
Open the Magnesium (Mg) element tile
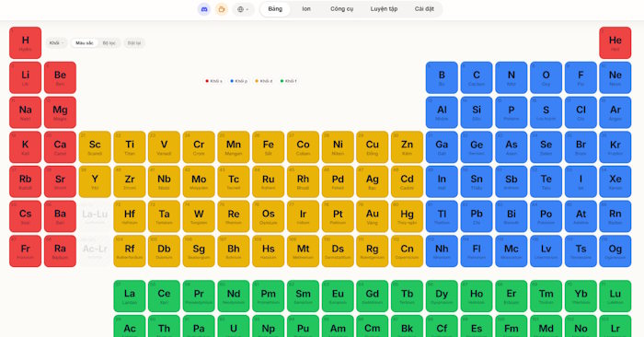(60, 112)
